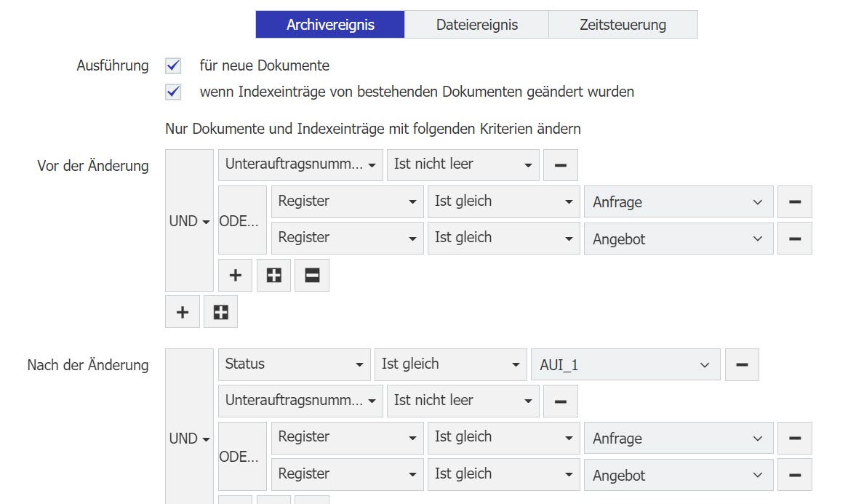Switch to the Zeitsteuerung tab

[x=623, y=25]
